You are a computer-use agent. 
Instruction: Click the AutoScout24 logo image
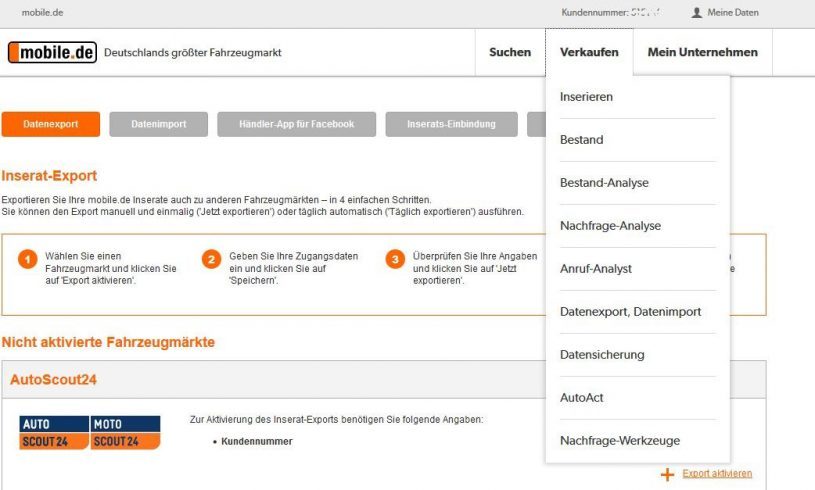tap(54, 432)
